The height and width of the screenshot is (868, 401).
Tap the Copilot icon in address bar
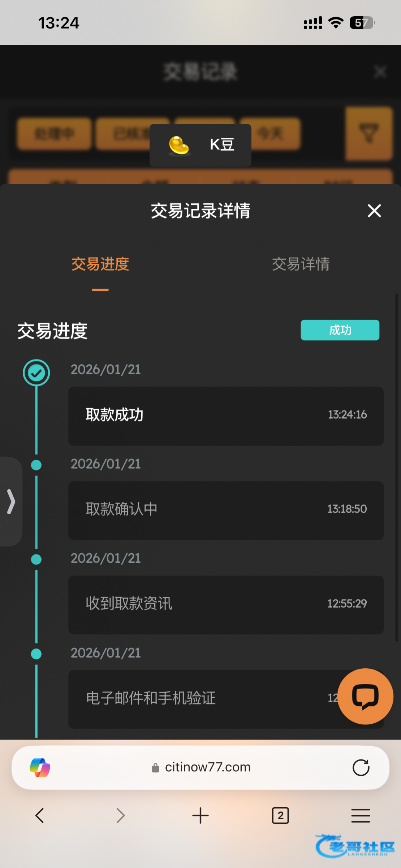click(40, 767)
